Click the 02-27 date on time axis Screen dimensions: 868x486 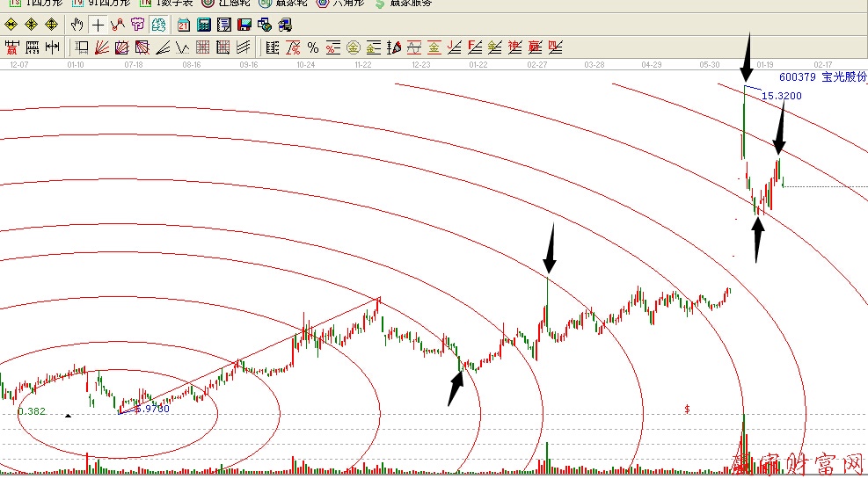pyautogui.click(x=537, y=65)
